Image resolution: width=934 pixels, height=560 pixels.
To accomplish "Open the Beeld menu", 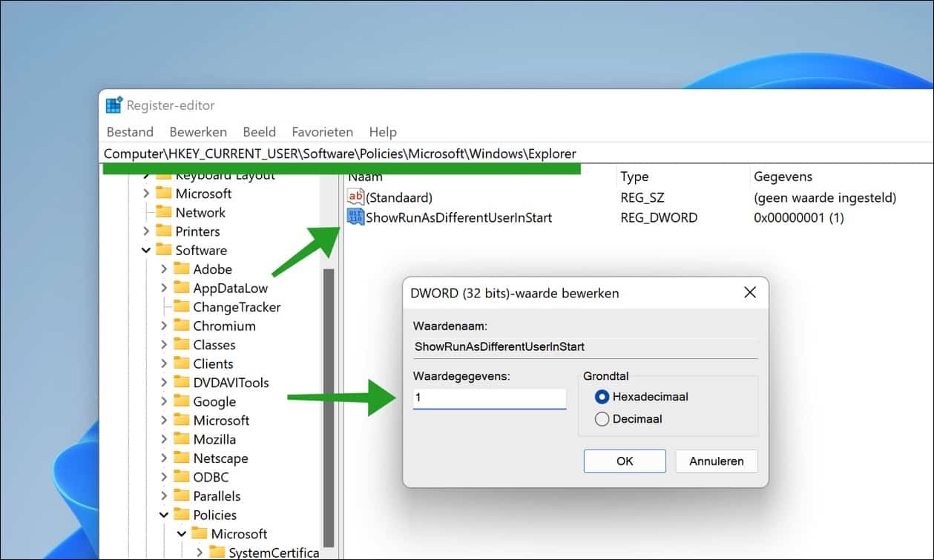I will point(260,132).
